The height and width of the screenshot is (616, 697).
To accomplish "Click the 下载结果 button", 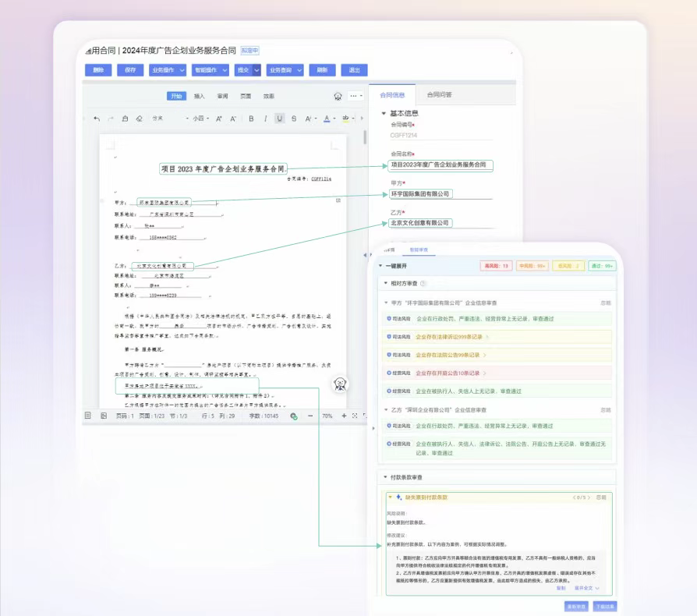I will coord(605,606).
